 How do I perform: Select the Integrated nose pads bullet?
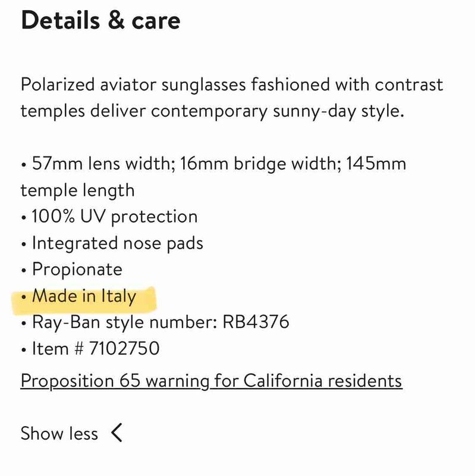117,243
